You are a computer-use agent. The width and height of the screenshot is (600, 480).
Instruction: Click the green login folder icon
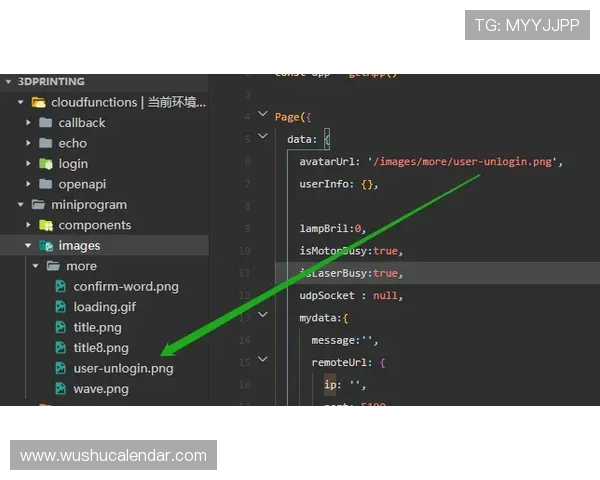click(46, 164)
